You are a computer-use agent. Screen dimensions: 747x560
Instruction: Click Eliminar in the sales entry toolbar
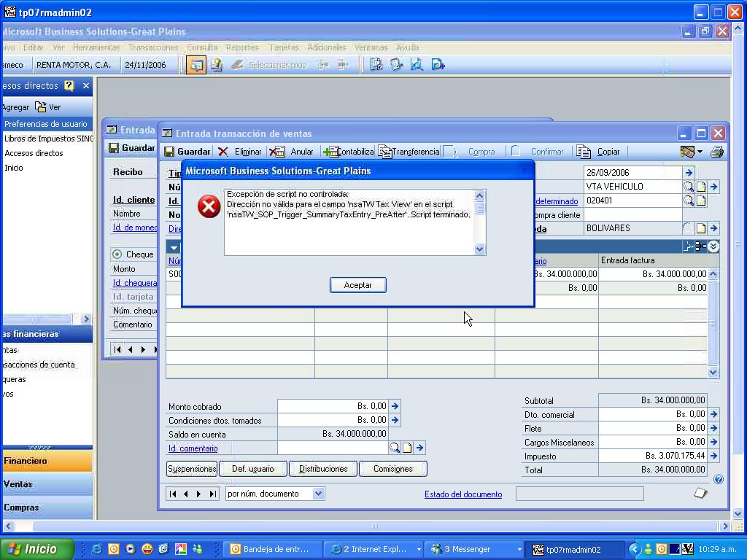239,152
